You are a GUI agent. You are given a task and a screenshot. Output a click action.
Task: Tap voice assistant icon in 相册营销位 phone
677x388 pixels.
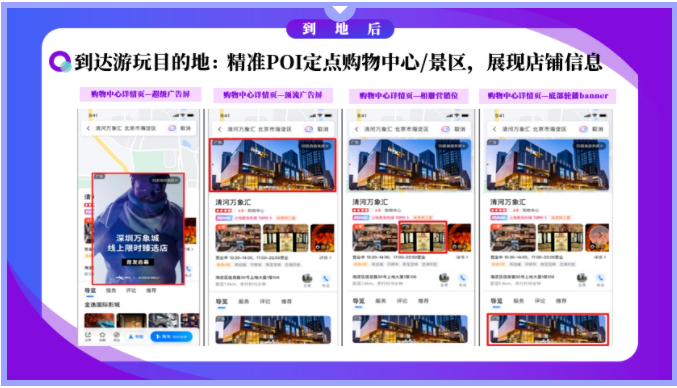coord(445,129)
